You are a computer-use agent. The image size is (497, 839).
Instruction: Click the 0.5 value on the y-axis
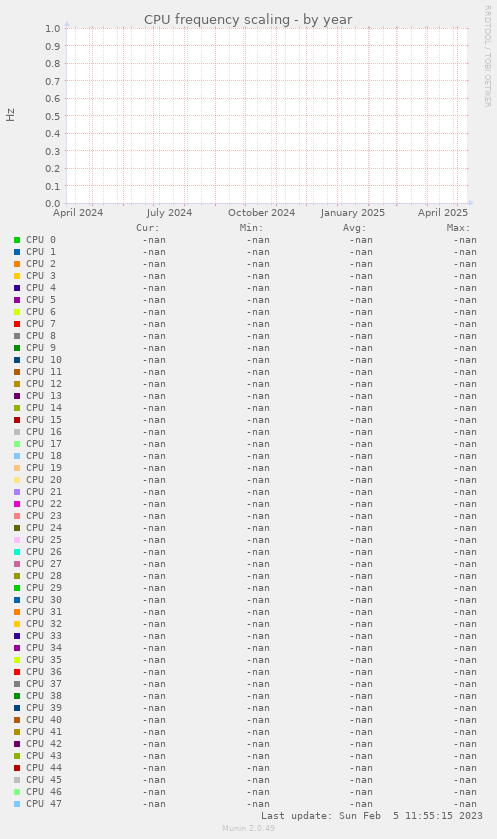(x=52, y=116)
